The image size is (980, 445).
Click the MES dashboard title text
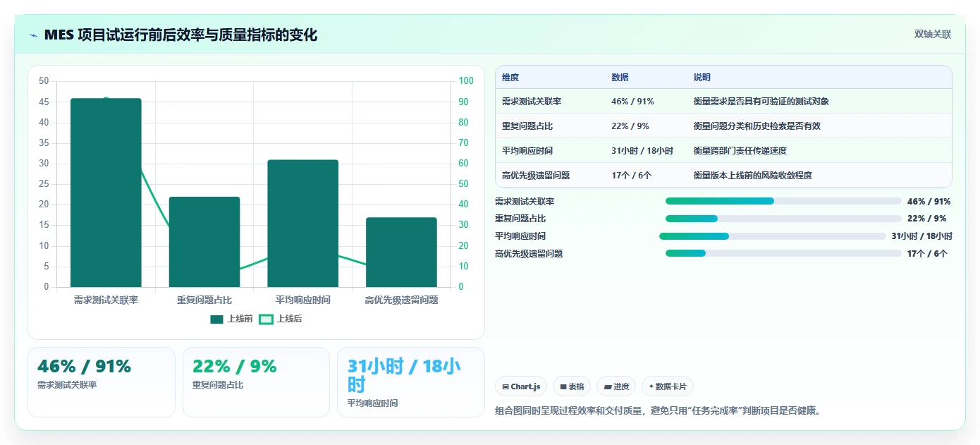[x=181, y=35]
